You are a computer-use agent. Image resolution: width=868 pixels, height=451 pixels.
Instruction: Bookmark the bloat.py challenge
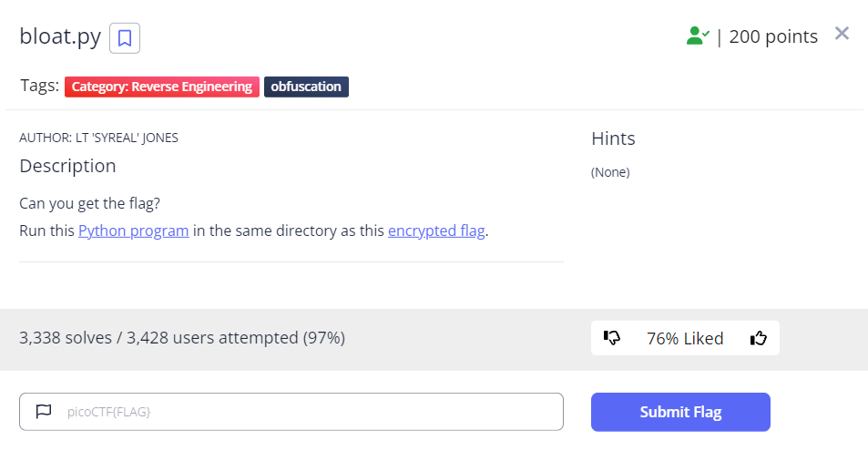click(x=125, y=38)
